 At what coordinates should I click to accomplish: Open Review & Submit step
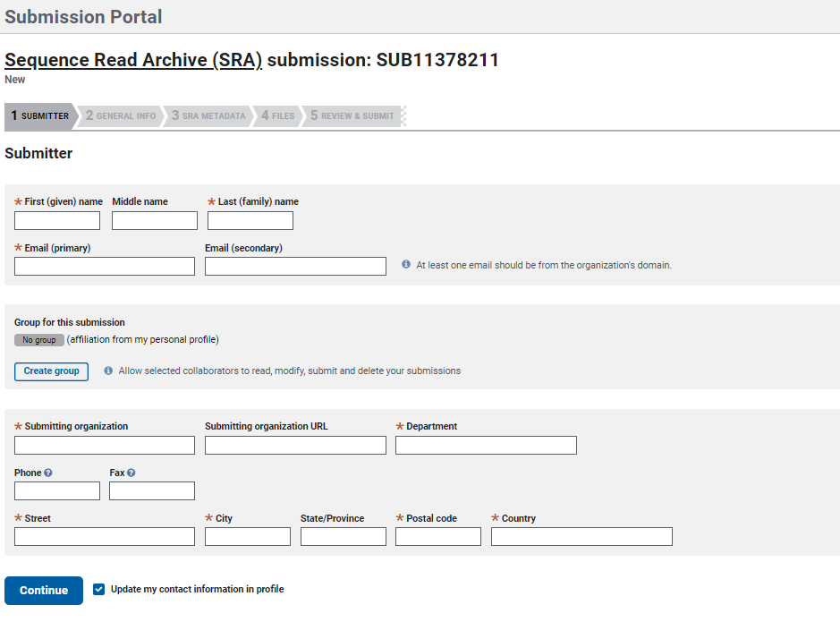352,115
